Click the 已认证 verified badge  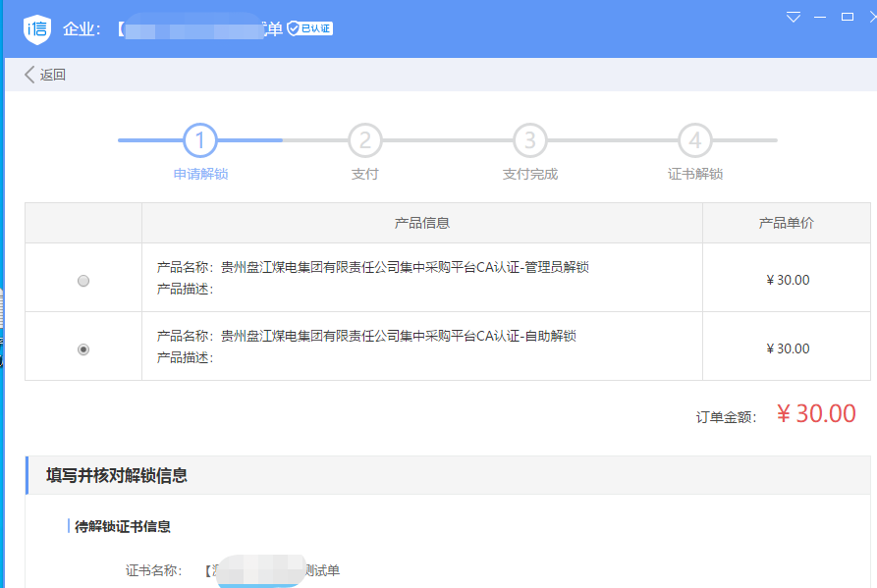[309, 28]
